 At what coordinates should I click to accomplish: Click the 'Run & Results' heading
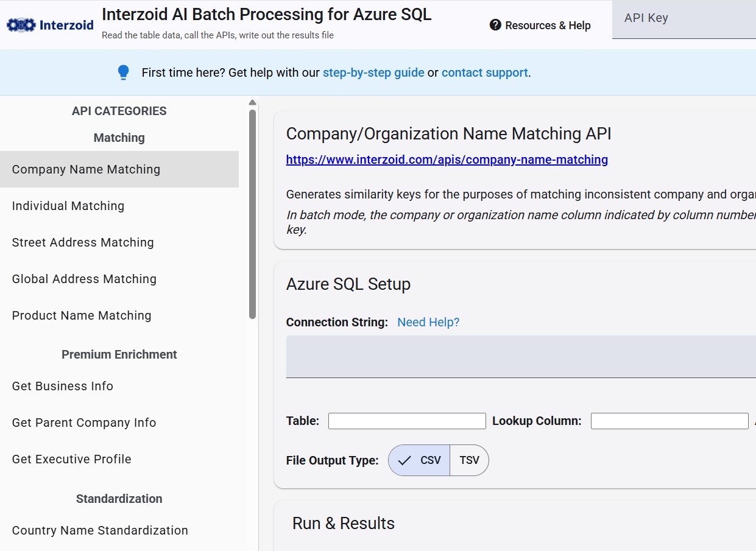pyautogui.click(x=344, y=524)
